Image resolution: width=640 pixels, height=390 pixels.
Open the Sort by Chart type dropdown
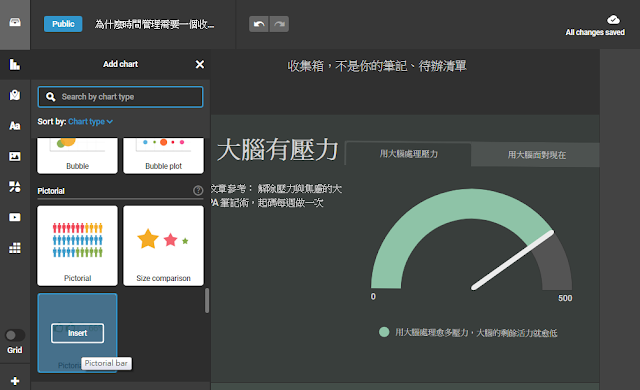click(90, 122)
